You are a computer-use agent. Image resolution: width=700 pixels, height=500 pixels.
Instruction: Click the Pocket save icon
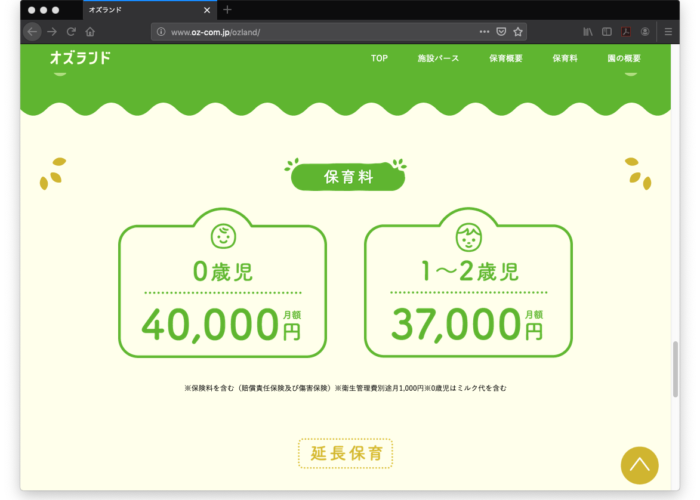pyautogui.click(x=501, y=32)
